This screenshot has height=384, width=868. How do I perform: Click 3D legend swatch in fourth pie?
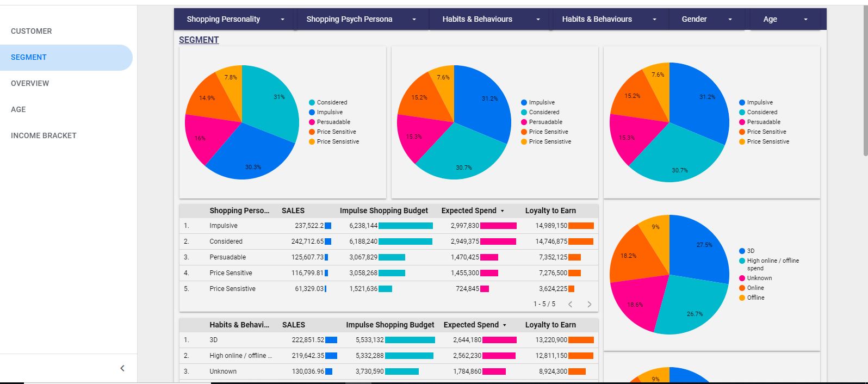pos(742,251)
